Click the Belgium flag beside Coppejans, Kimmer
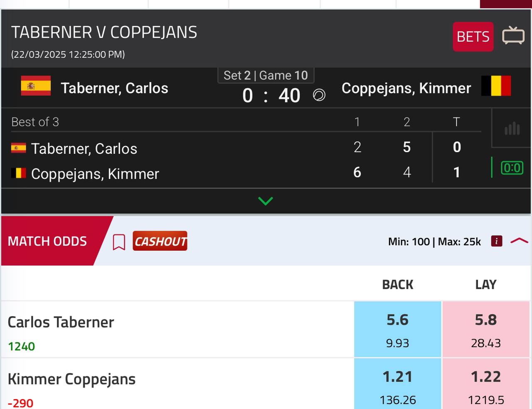The image size is (532, 409). (x=496, y=86)
